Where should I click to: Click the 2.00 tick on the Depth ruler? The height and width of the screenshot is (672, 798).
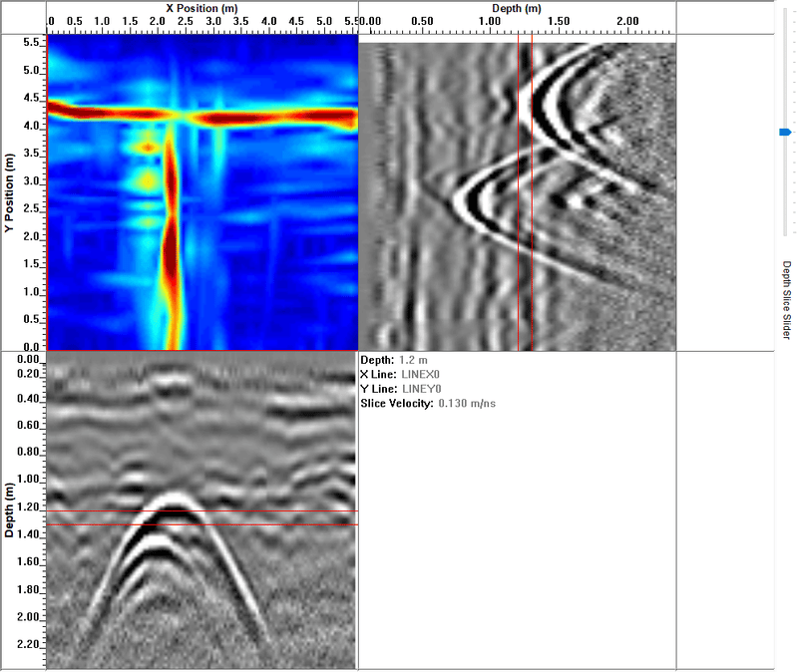[629, 18]
